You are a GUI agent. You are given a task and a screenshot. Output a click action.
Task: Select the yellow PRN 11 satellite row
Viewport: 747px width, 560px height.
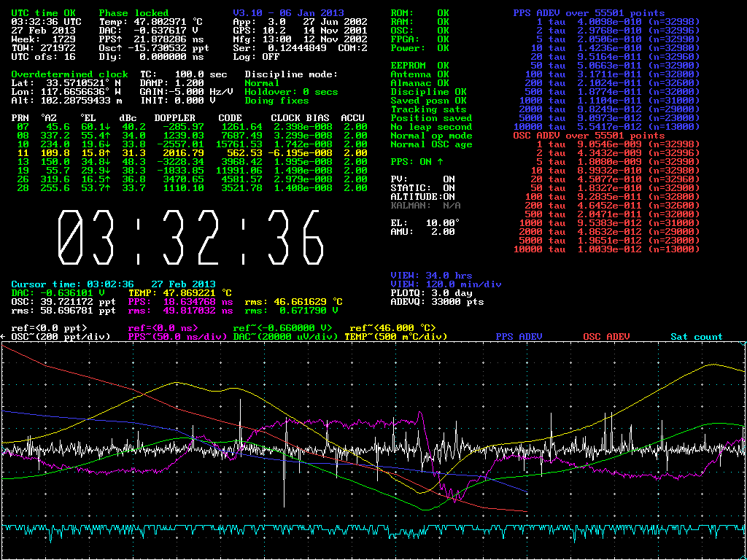tap(192, 153)
